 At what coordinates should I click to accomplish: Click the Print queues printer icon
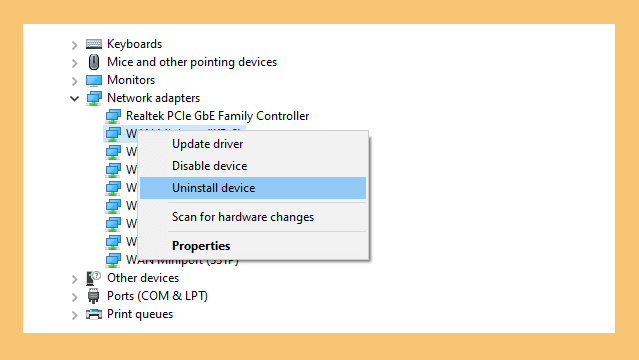click(94, 314)
